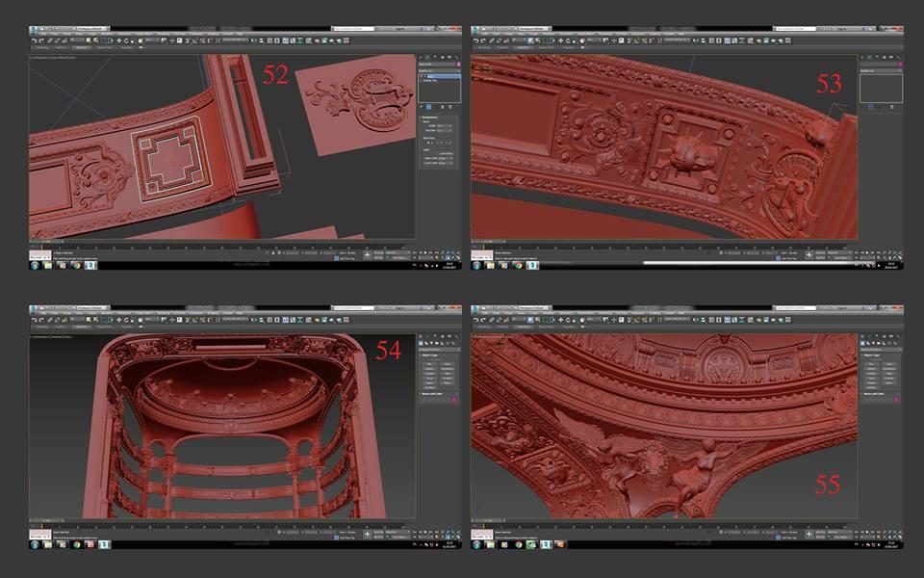The height and width of the screenshot is (578, 924).
Task: Toggle the 3D Snaps button
Action: click(x=186, y=41)
